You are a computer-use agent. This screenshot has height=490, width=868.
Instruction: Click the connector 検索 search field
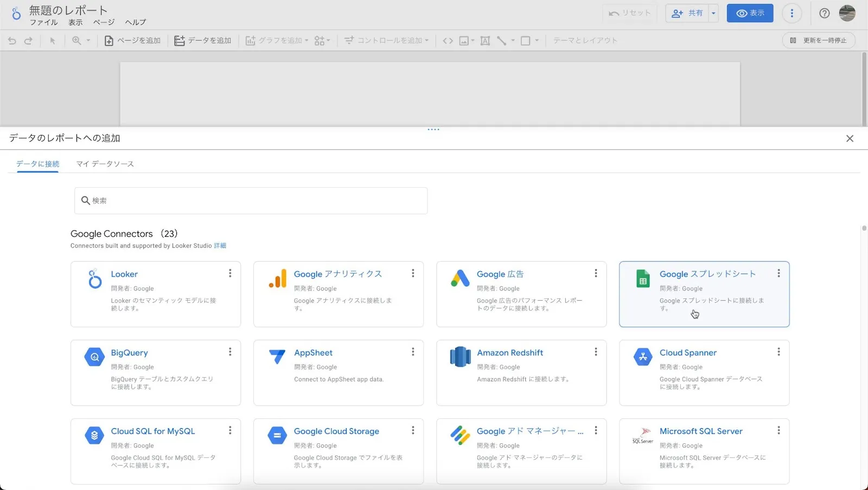[251, 201]
